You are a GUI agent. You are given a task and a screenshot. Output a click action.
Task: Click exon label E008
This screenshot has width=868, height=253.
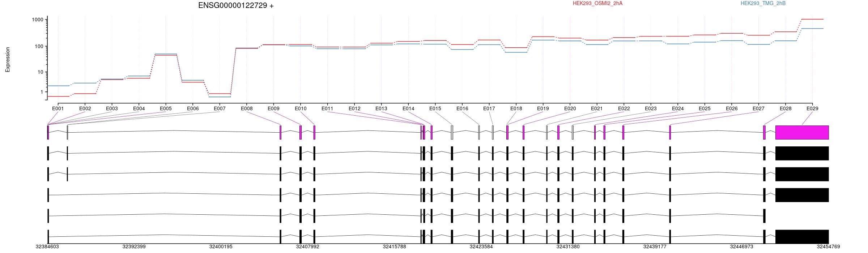(247, 108)
